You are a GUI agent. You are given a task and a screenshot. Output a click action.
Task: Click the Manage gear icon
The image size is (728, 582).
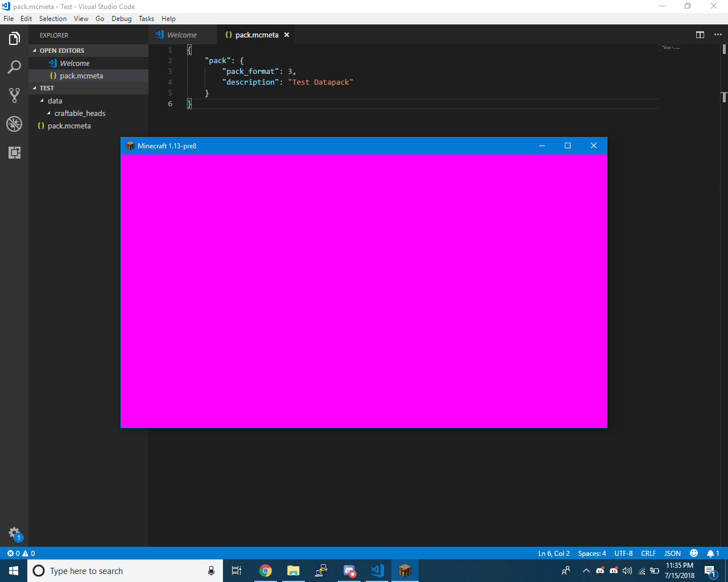pyautogui.click(x=14, y=533)
